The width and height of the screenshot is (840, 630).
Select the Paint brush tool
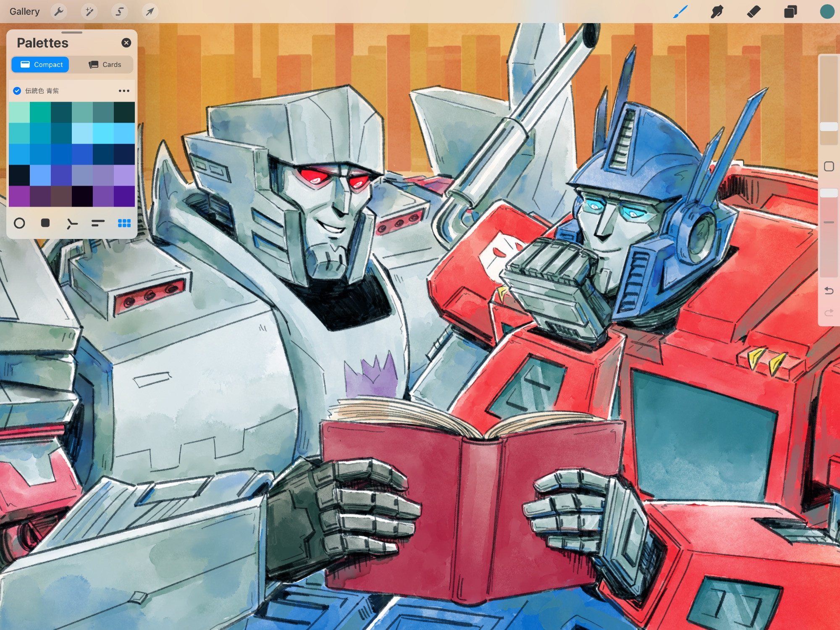click(680, 11)
